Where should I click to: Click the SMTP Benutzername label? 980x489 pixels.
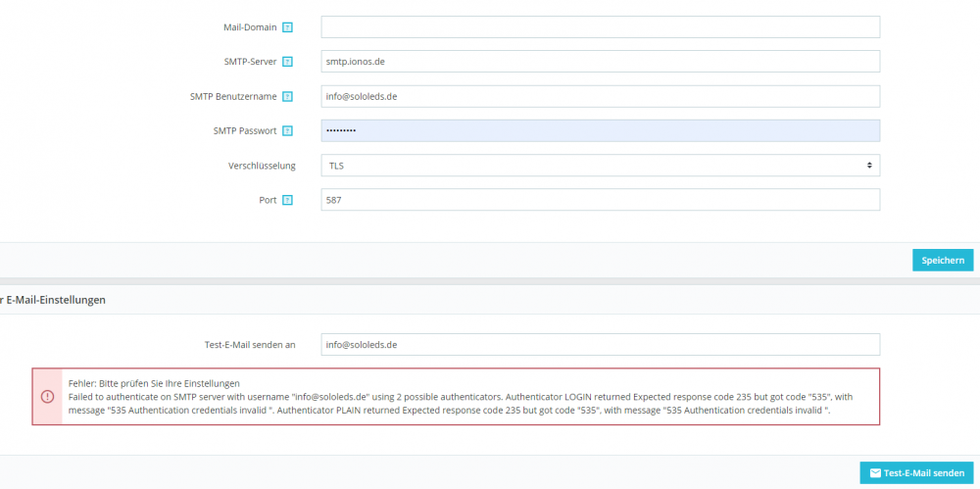(233, 97)
